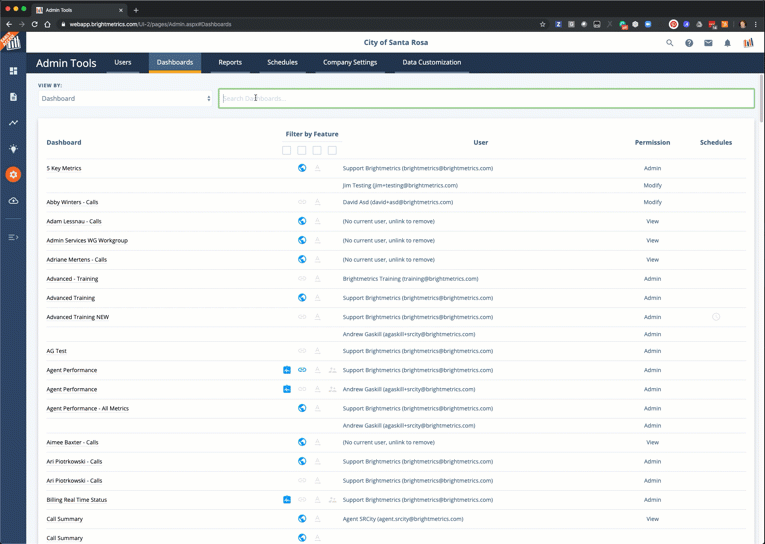Click Modify permission for Jim Testing

(652, 185)
